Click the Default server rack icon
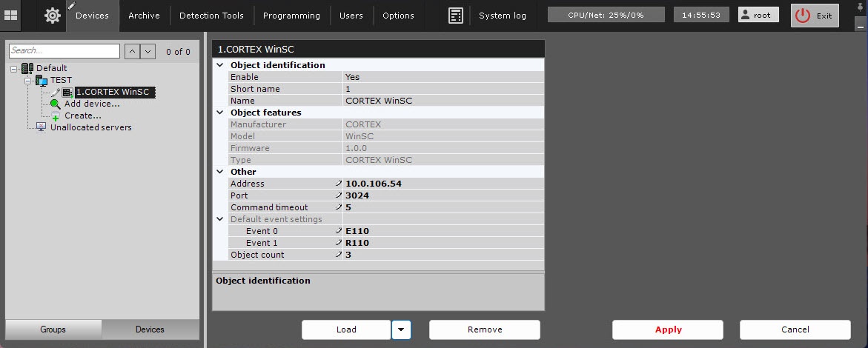This screenshot has height=348, width=868. point(27,68)
